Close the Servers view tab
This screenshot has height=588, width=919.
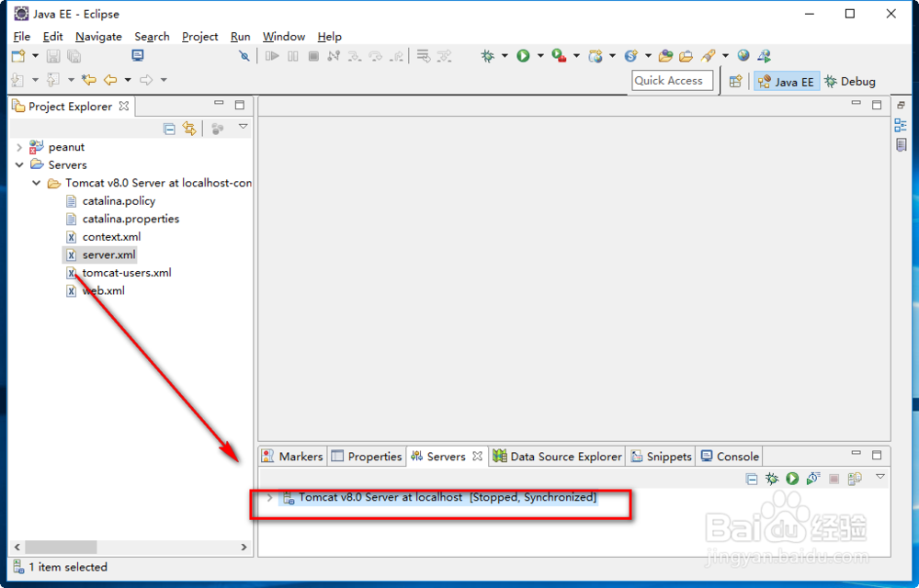[x=478, y=456]
